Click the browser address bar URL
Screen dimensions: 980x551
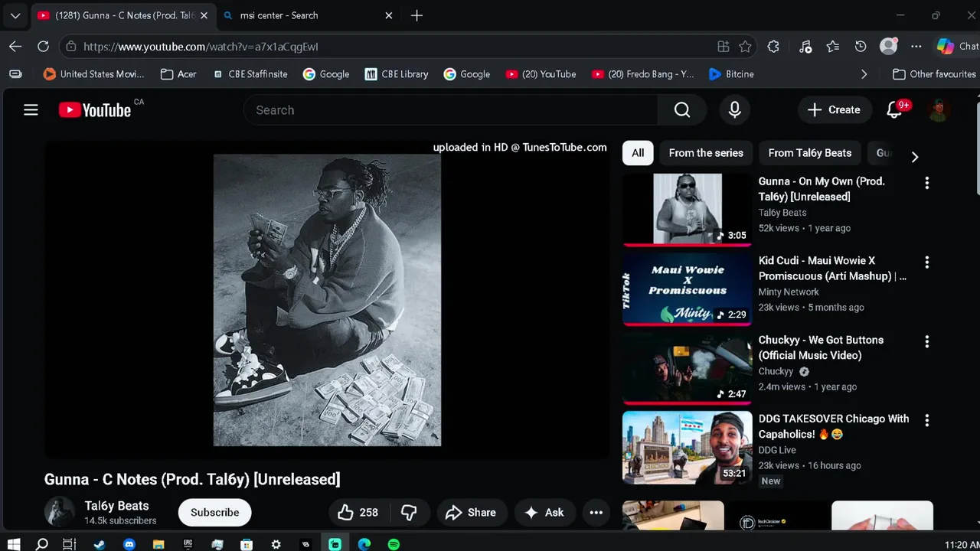click(201, 47)
